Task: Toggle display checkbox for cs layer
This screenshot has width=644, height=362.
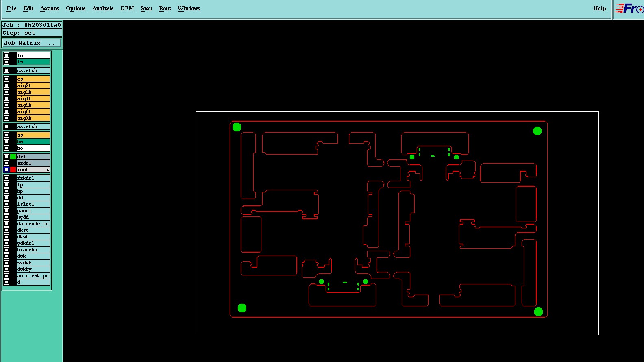Action: 7,79
